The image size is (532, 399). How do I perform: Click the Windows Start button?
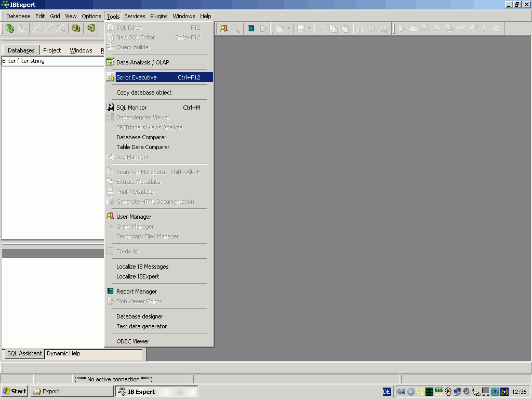pyautogui.click(x=15, y=391)
